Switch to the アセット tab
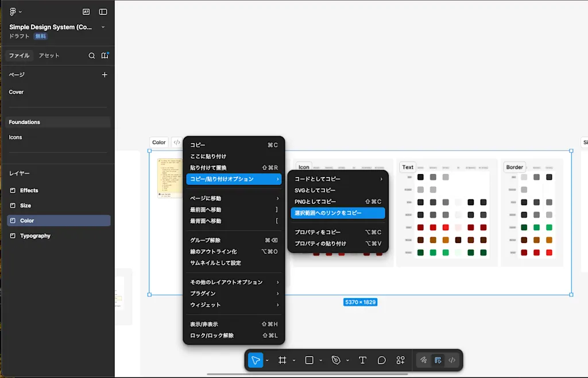The width and height of the screenshot is (588, 378). [x=49, y=56]
